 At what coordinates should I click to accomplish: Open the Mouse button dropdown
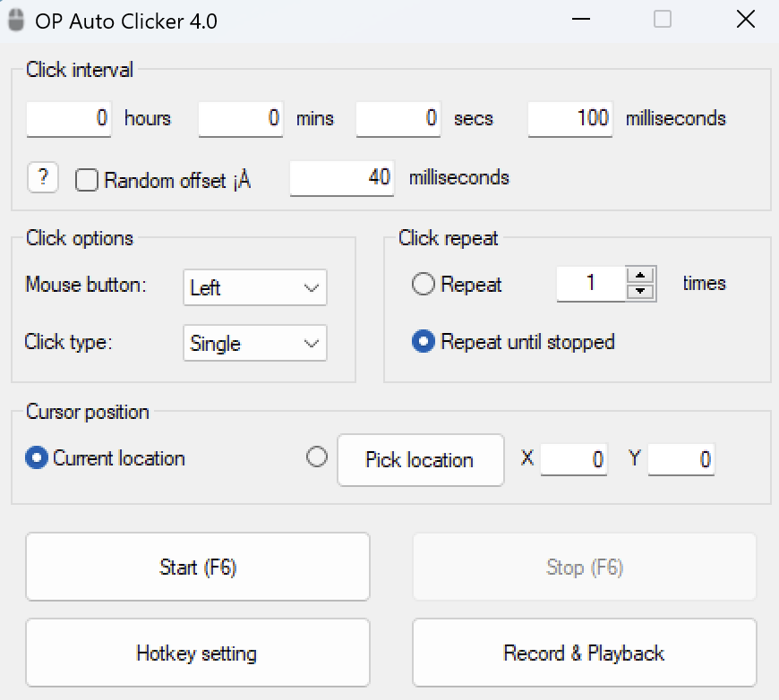click(255, 287)
